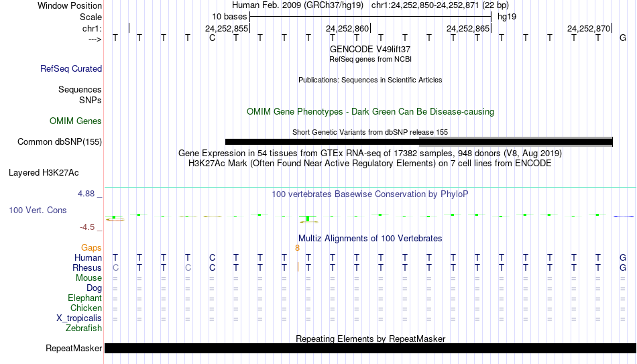Click the hg19 label beside scale bar
The height and width of the screenshot is (364, 637).
pos(507,17)
